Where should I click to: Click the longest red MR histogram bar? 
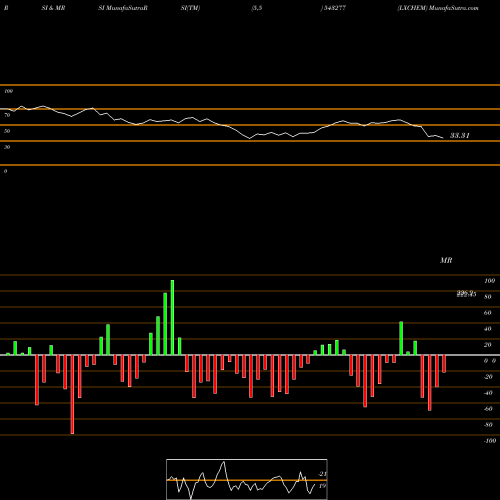pos(72,394)
